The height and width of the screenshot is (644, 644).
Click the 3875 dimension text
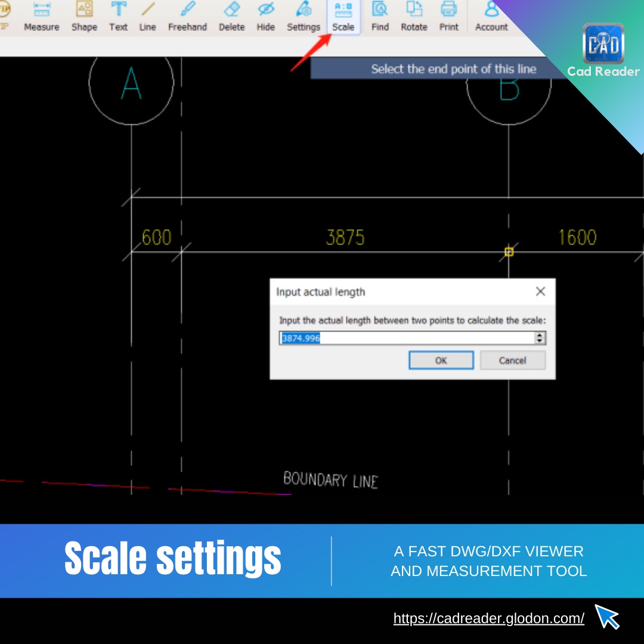[x=345, y=237]
